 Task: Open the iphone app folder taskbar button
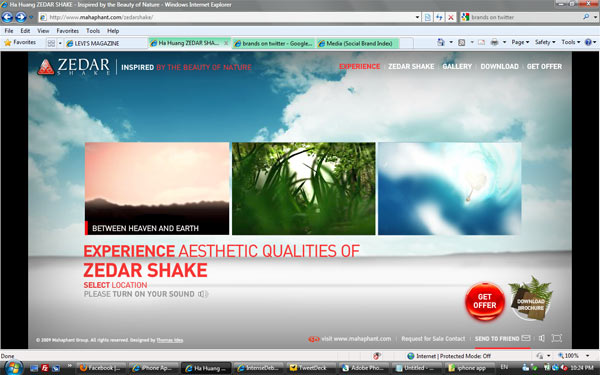tap(469, 368)
